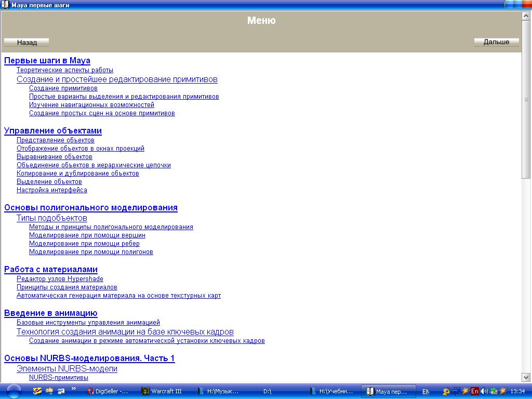Screen dimensions: 532x399
Task: Open Основы полигонального моделирования chapter
Action: (x=90, y=208)
